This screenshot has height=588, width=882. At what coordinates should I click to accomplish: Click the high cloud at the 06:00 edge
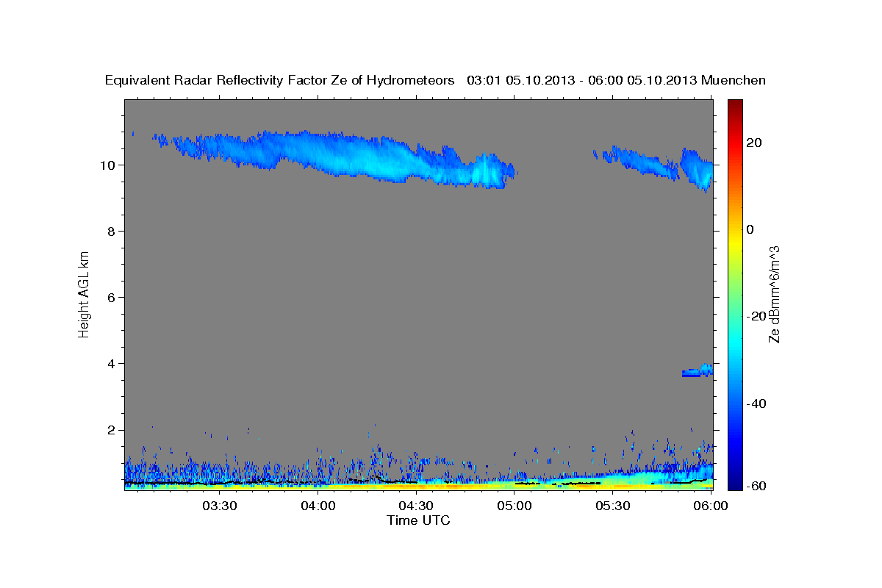coord(697,171)
